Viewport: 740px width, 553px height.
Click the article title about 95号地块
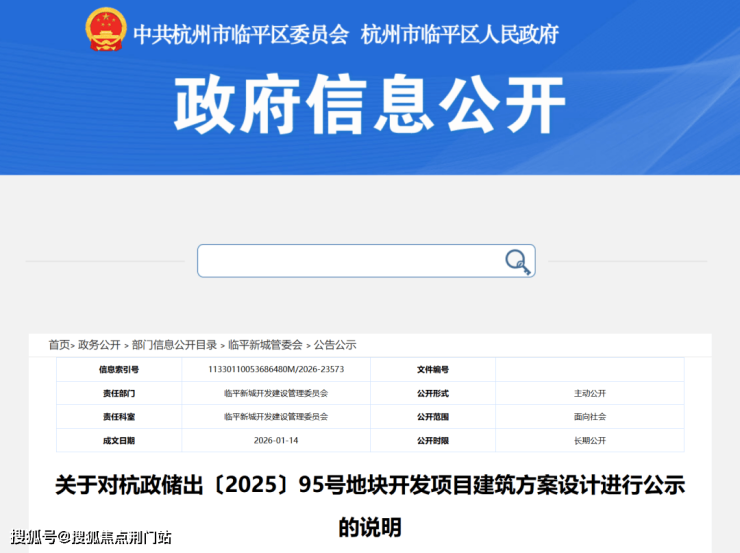click(x=370, y=506)
